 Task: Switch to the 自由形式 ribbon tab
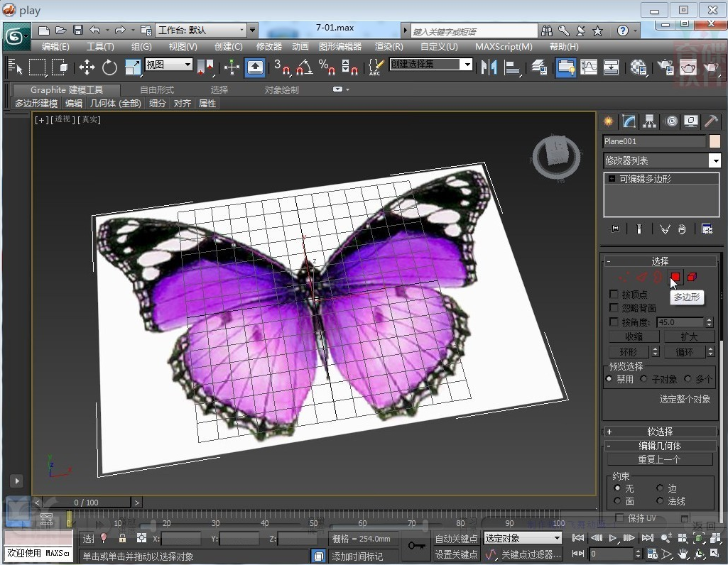pyautogui.click(x=156, y=90)
